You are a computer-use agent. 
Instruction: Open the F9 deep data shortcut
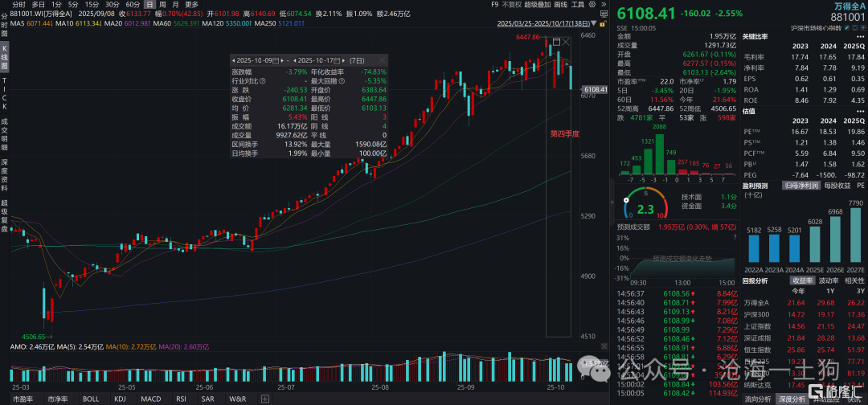[x=493, y=4]
